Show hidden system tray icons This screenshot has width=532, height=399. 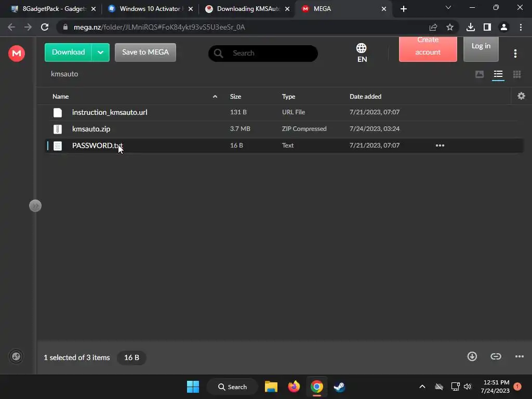click(422, 387)
